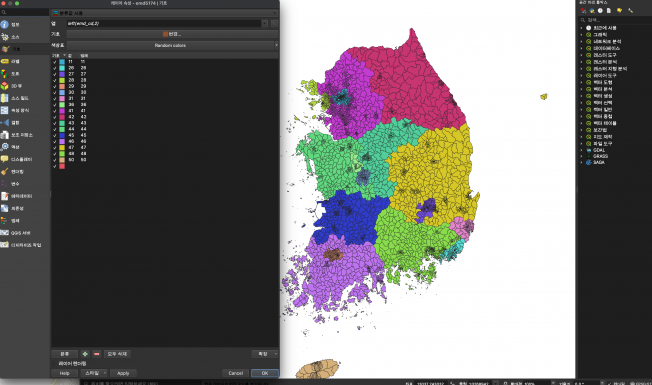Open the Joins page with the blue arrow icon

(24, 123)
